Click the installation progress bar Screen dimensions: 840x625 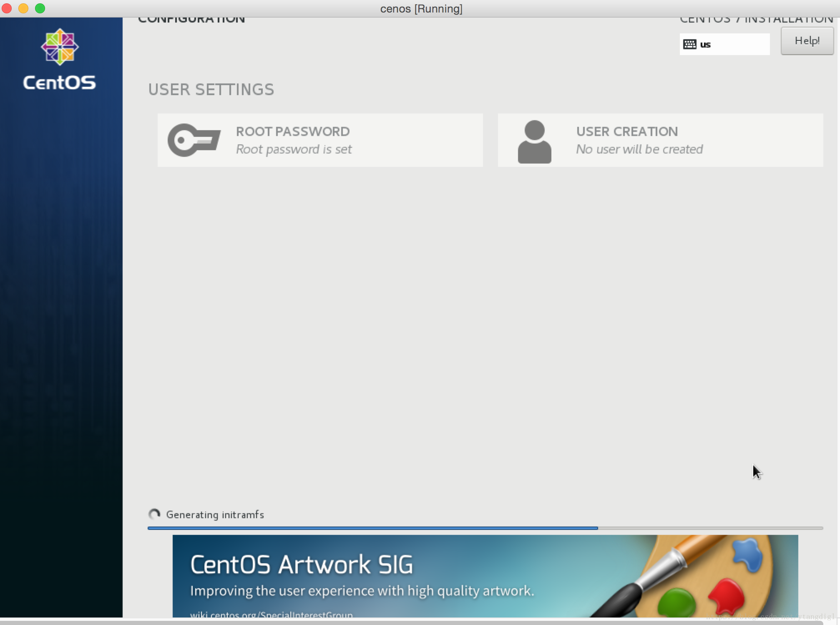(485, 528)
